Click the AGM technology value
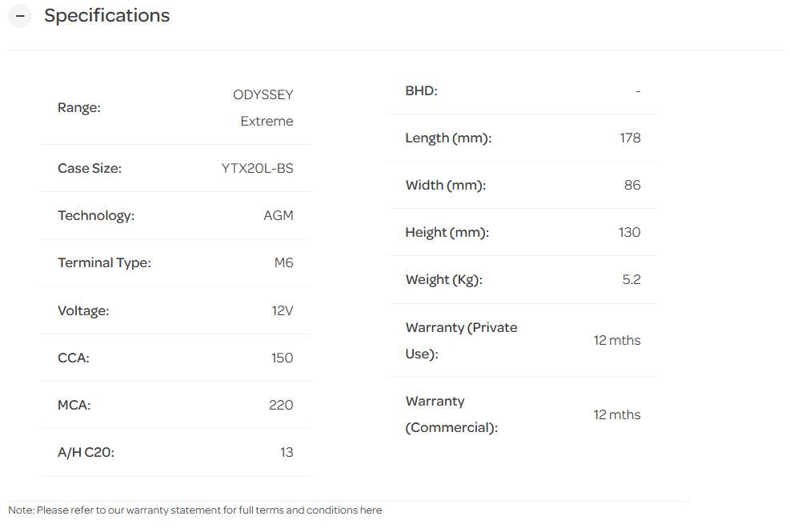The height and width of the screenshot is (532, 790). point(278,215)
